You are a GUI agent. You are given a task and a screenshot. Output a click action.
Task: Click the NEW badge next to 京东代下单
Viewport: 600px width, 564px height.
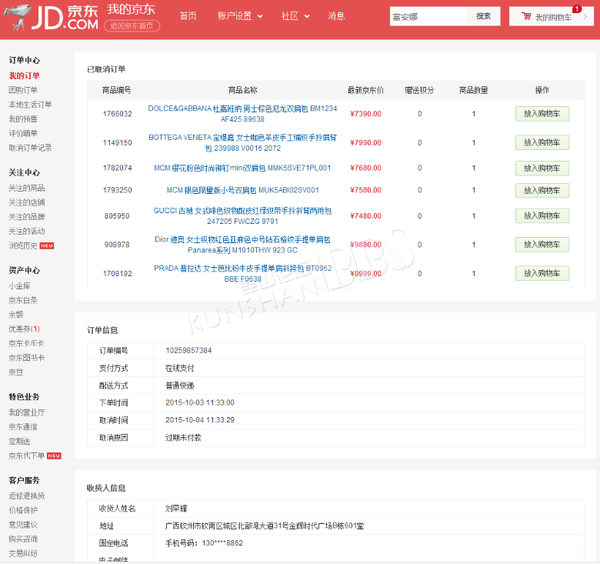click(54, 456)
